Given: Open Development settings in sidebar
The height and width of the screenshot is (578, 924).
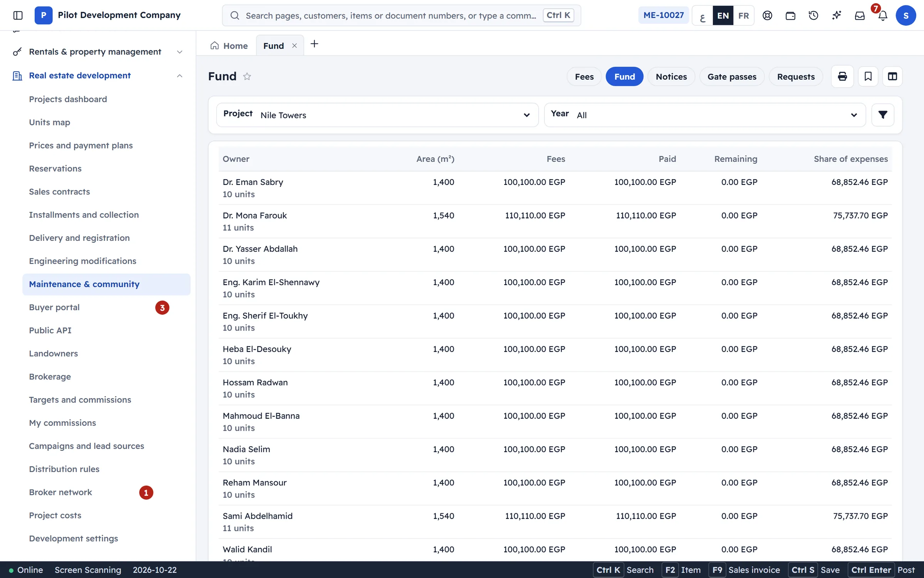Looking at the screenshot, I should (x=106, y=539).
